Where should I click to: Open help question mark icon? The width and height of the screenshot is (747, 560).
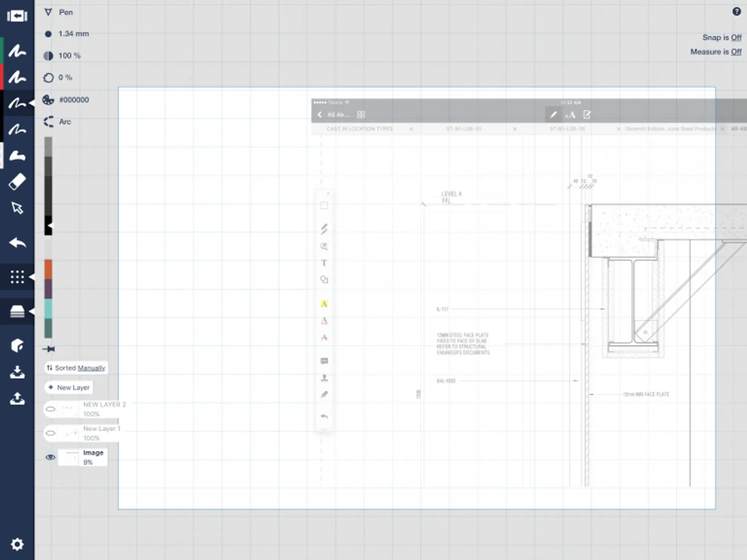point(736,12)
